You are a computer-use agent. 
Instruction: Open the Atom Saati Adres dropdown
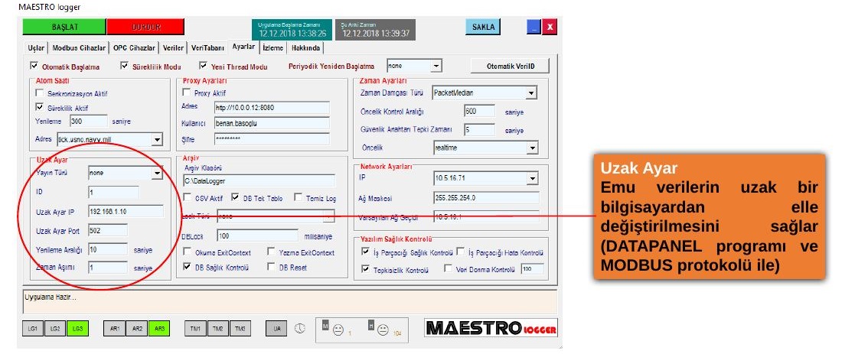157,139
